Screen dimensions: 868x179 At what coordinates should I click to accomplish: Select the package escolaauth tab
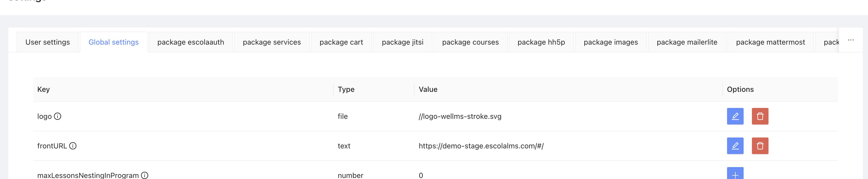coord(190,42)
